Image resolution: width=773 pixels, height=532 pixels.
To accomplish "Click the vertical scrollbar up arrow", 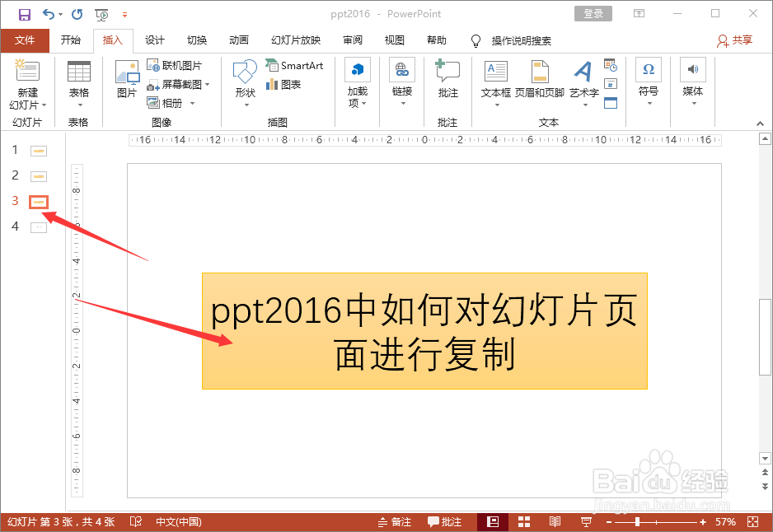I will [765, 139].
